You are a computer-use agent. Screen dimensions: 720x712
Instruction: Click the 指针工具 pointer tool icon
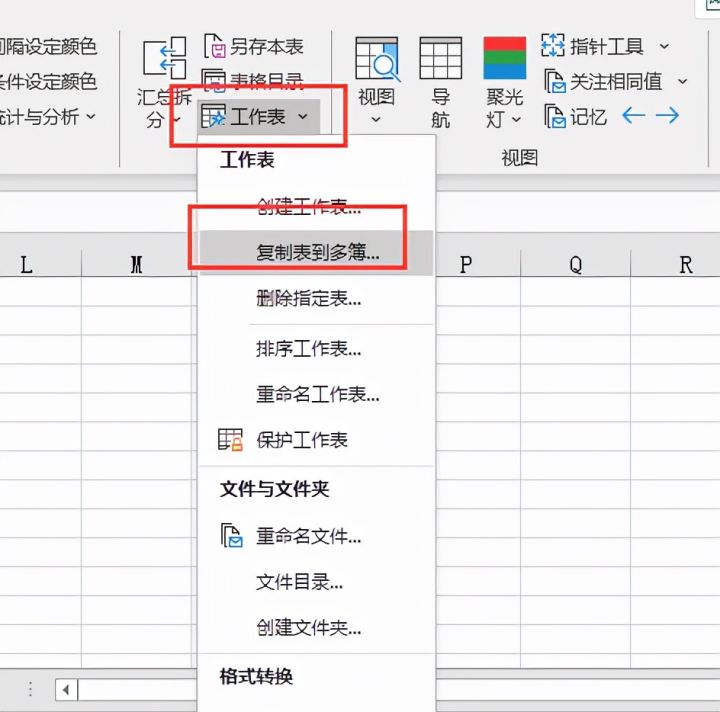point(553,45)
